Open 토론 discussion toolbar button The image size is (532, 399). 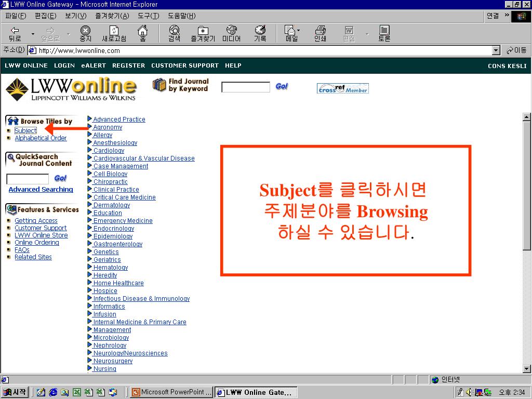[384, 34]
